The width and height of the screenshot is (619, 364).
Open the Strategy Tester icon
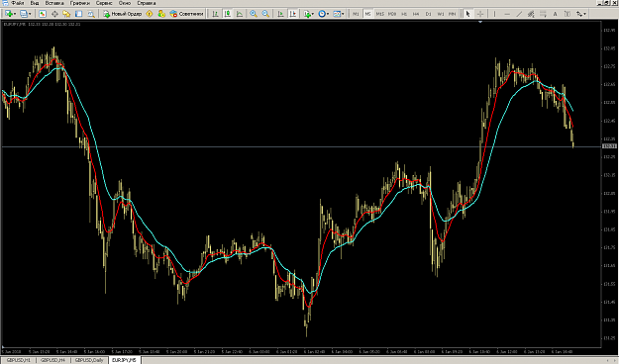[91, 14]
